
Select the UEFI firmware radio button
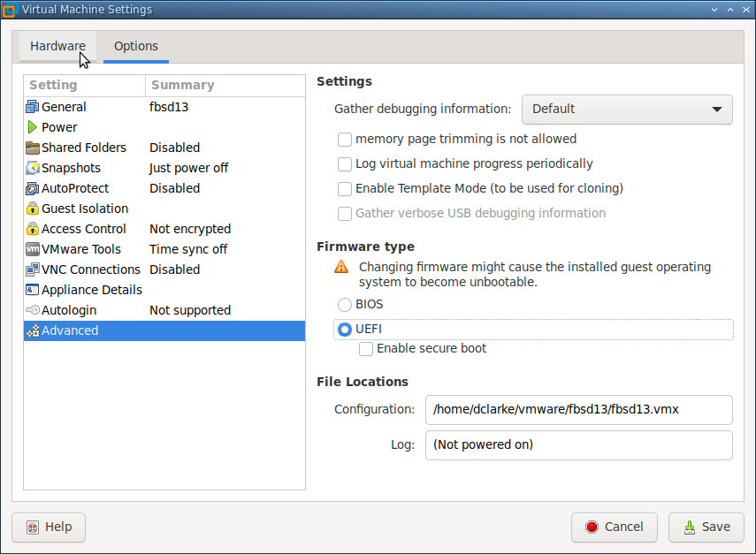(345, 330)
